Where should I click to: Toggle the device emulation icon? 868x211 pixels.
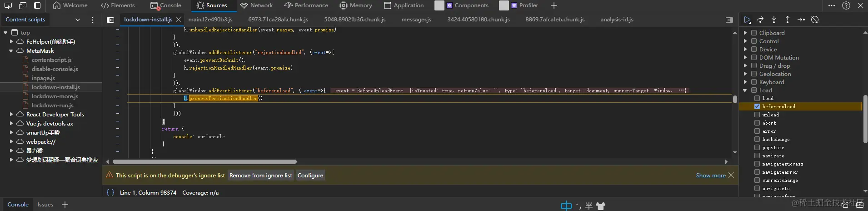pos(23,5)
